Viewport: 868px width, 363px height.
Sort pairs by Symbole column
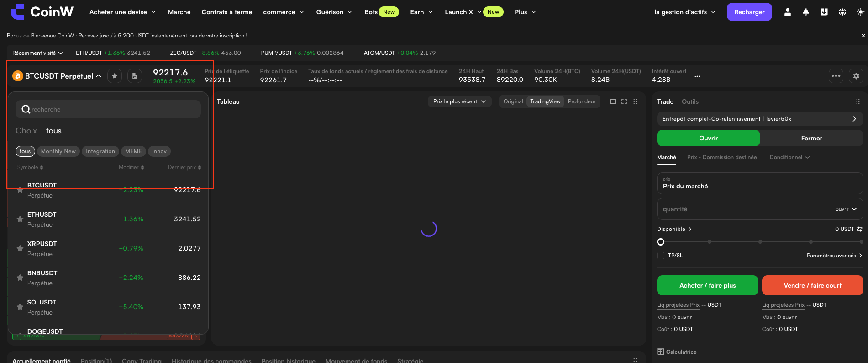pyautogui.click(x=30, y=167)
